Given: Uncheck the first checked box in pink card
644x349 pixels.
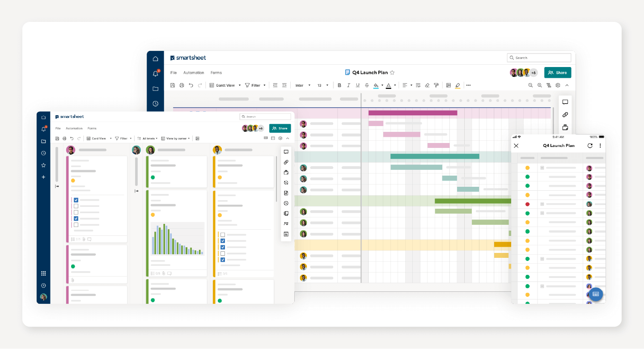Looking at the screenshot, I should pos(76,200).
